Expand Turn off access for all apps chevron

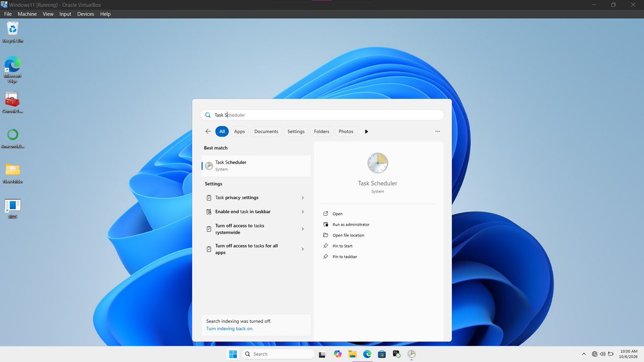pos(303,249)
